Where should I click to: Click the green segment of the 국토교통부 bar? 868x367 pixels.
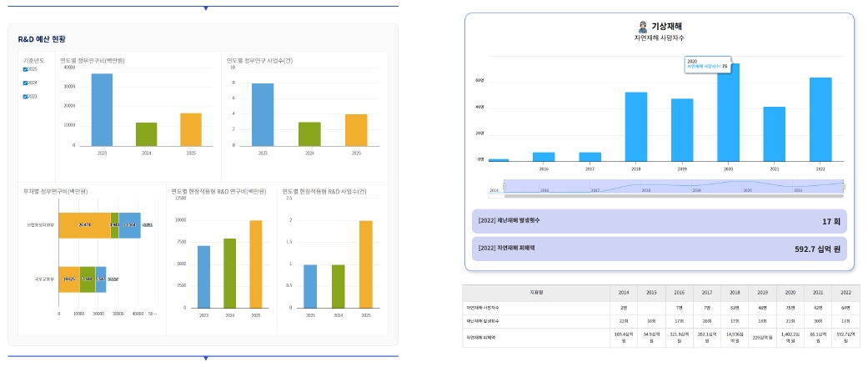coord(88,279)
